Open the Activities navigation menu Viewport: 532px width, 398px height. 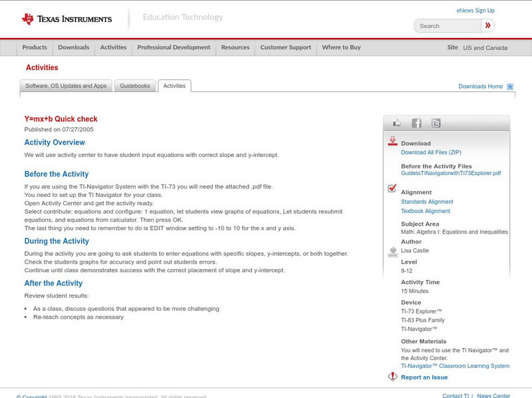(x=113, y=47)
